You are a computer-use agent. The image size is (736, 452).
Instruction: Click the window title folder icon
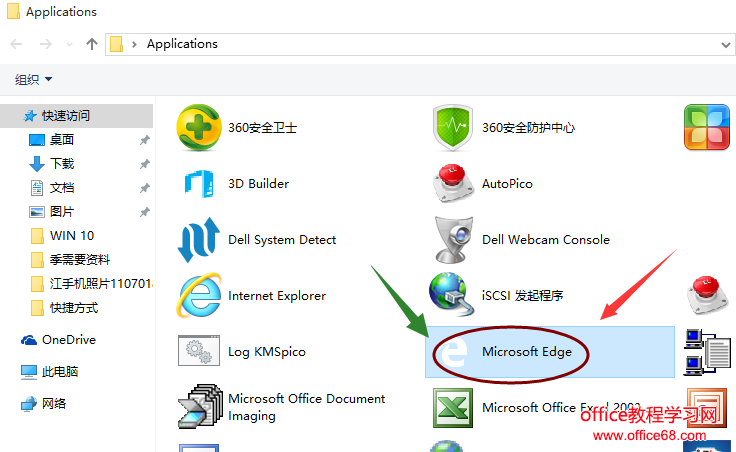(x=13, y=11)
